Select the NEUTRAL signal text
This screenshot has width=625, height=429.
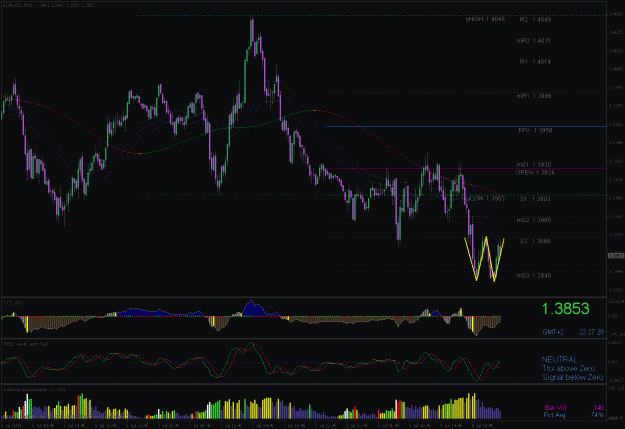point(559,360)
